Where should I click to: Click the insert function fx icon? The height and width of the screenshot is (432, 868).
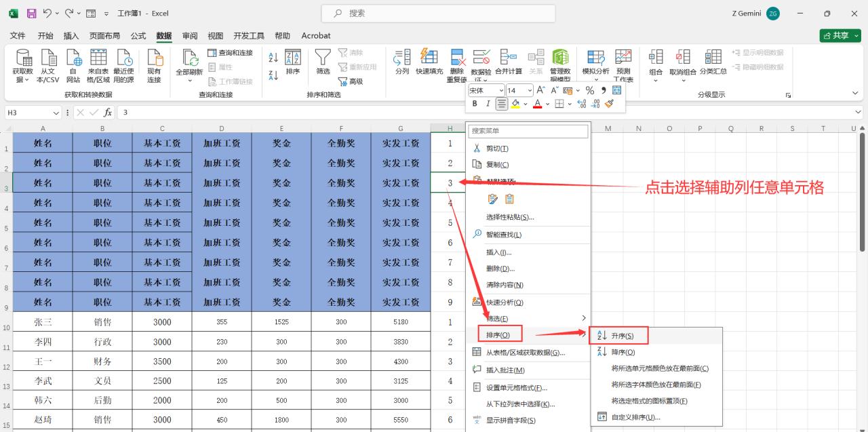pos(108,113)
